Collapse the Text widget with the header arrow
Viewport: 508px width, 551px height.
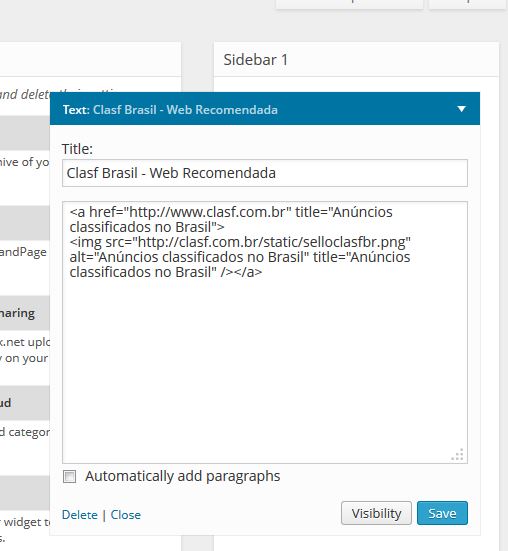click(x=462, y=109)
